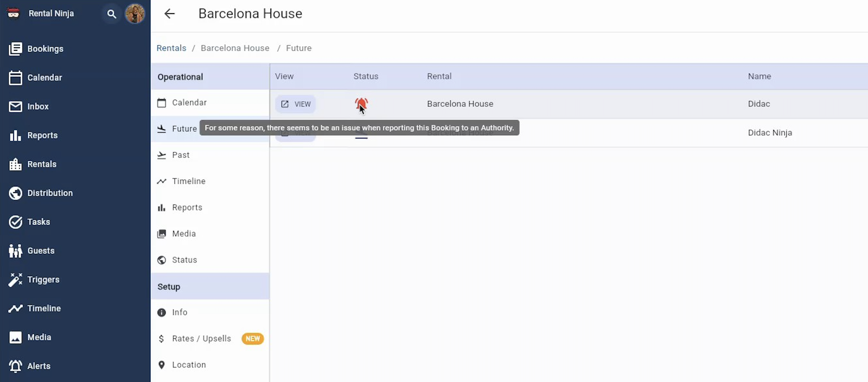Image resolution: width=868 pixels, height=382 pixels.
Task: Click the NEW badge beside Rates / Upsells
Action: 253,339
